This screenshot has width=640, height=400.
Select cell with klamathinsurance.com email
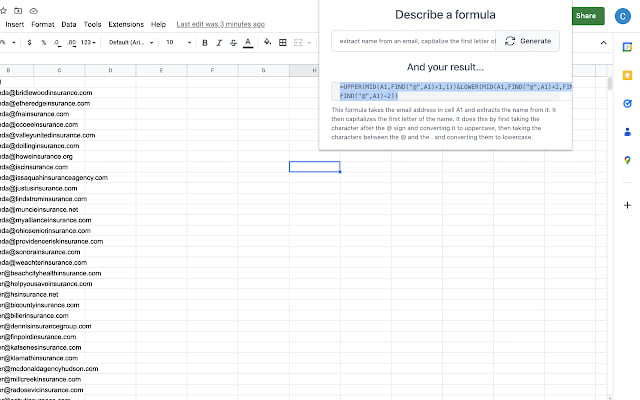pos(39,358)
